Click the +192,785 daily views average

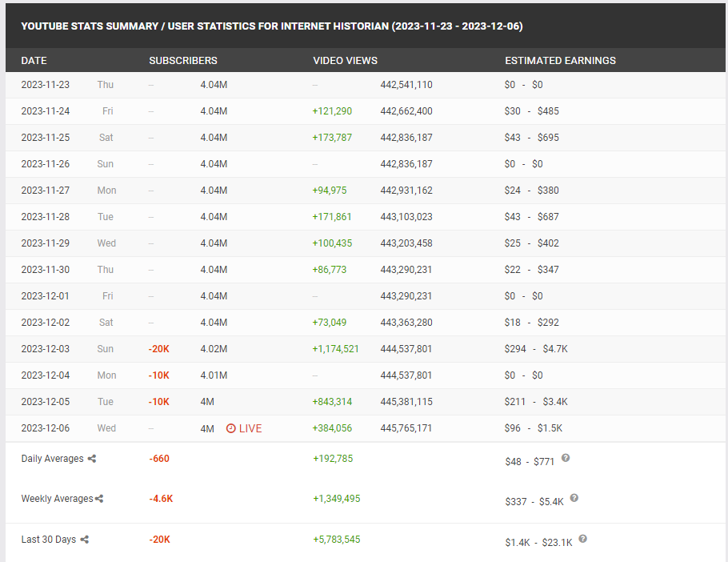333,459
